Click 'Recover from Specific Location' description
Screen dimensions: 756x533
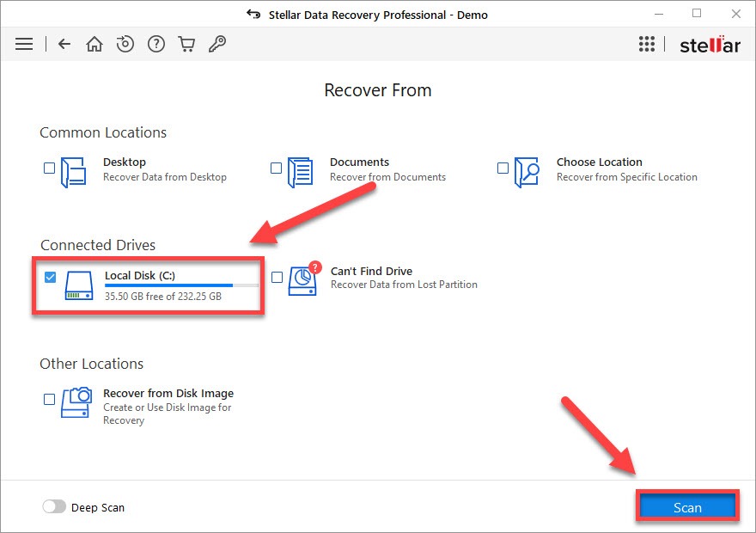click(x=627, y=177)
